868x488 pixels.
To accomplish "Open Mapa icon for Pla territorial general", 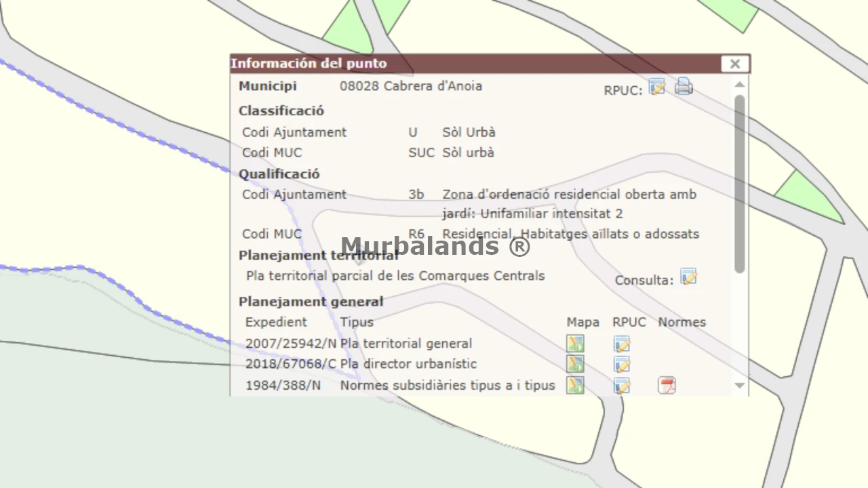I will pyautogui.click(x=575, y=344).
